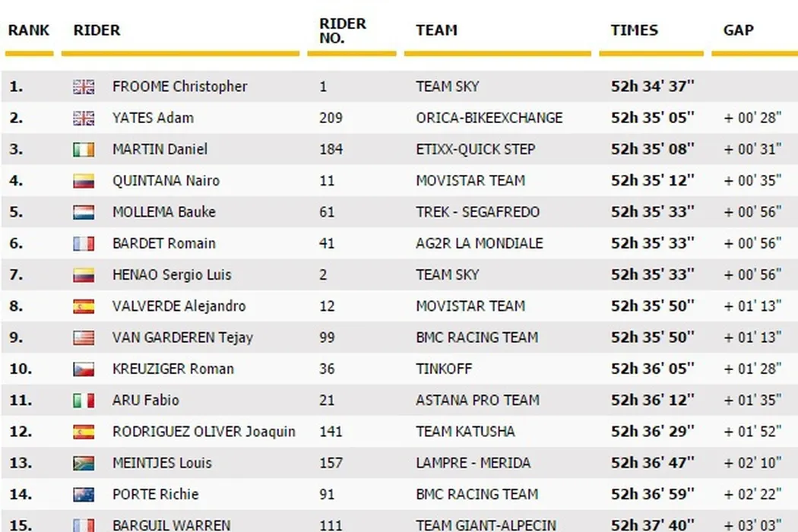Click the Spanish flag beside VALVERDE Alejandro
This screenshot has width=798, height=532.
(x=84, y=306)
